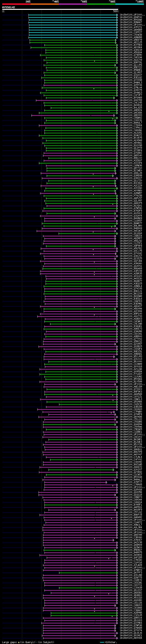Click the label UniRef100_Q11Q16
This screenshot has height=644, width=146.
click(131, 233)
